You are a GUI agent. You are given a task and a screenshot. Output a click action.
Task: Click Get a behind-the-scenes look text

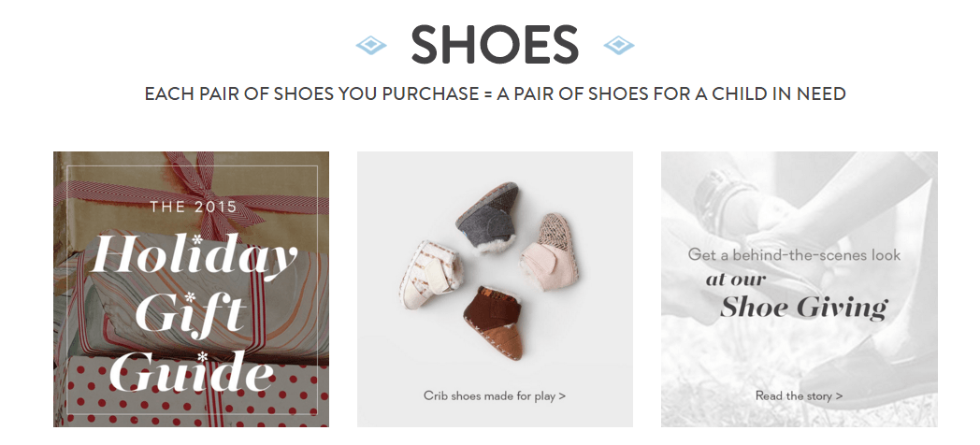point(794,255)
